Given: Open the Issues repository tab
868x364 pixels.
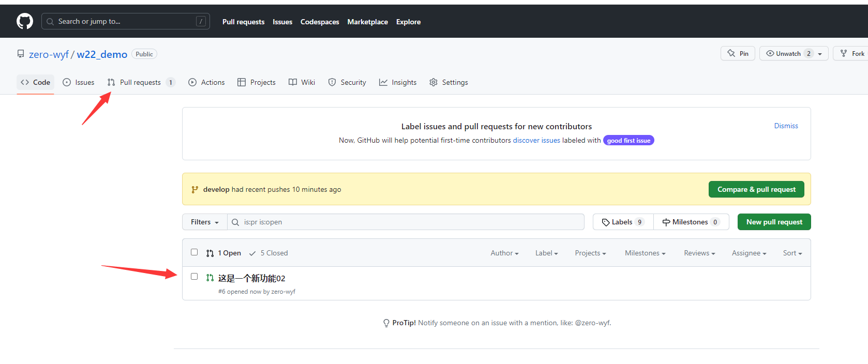Looking at the screenshot, I should click(78, 82).
